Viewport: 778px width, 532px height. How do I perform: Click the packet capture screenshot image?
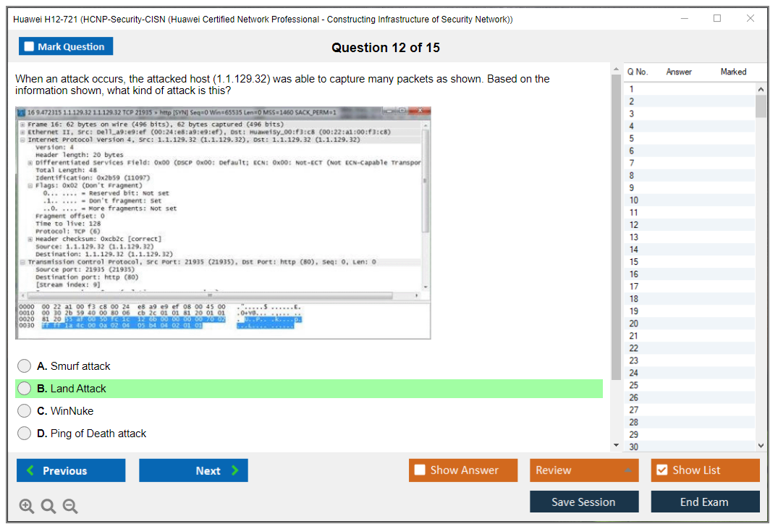pyautogui.click(x=223, y=223)
